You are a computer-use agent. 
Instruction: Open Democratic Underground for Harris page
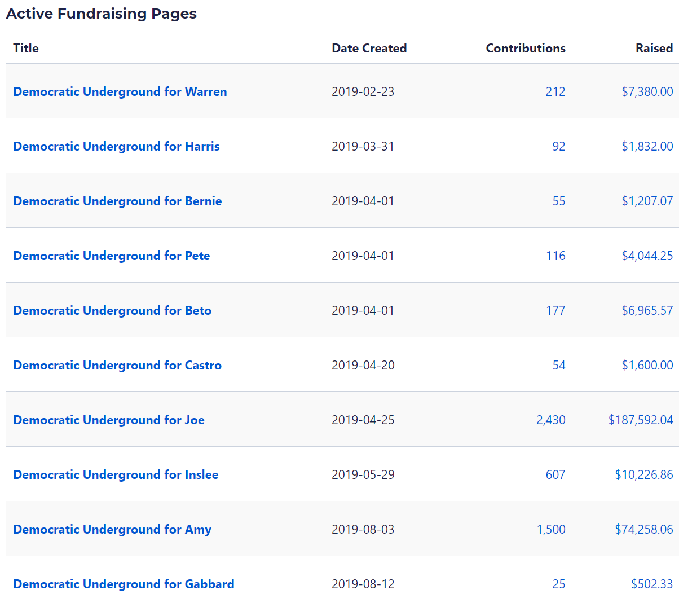[116, 146]
